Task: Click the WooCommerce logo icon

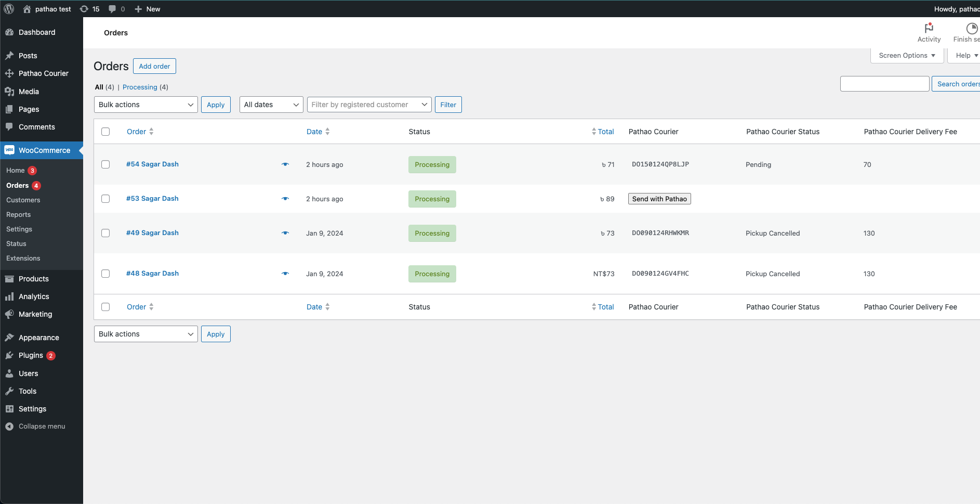Action: 9,150
